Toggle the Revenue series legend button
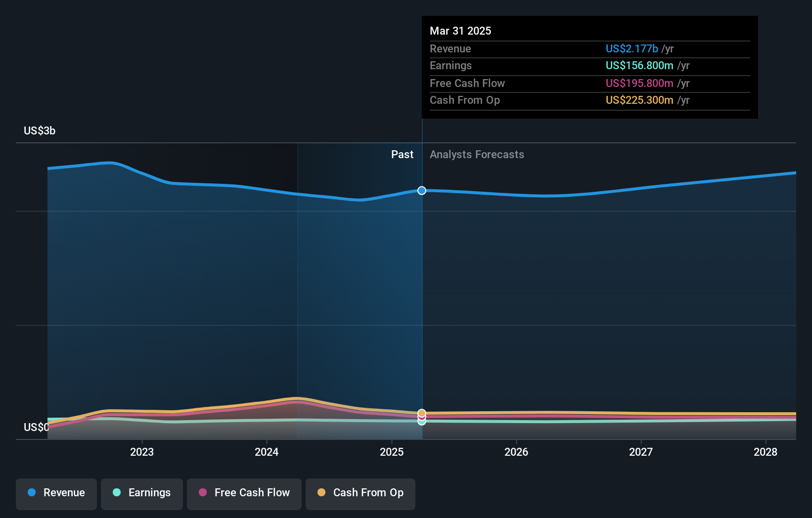Image resolution: width=812 pixels, height=518 pixels. tap(56, 494)
